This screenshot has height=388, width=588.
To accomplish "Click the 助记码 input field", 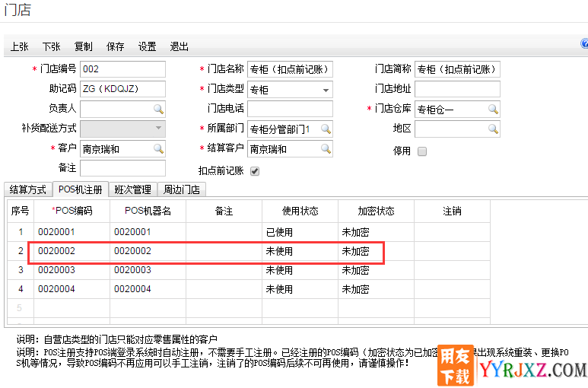I will [x=122, y=89].
